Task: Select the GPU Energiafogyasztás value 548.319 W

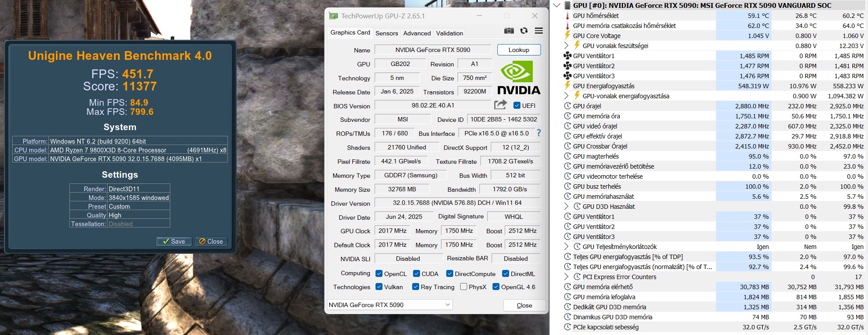Action: click(x=753, y=86)
